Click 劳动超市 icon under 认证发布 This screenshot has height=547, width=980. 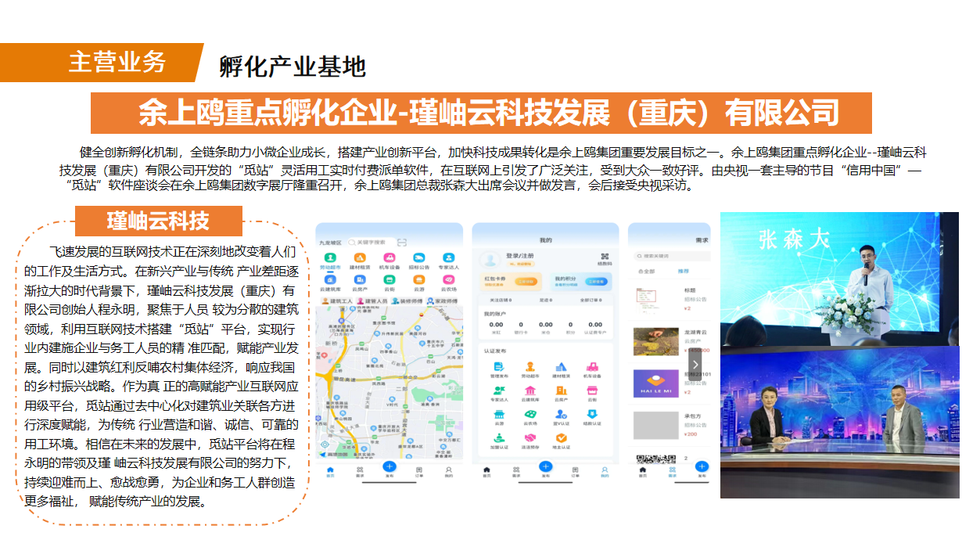(530, 367)
